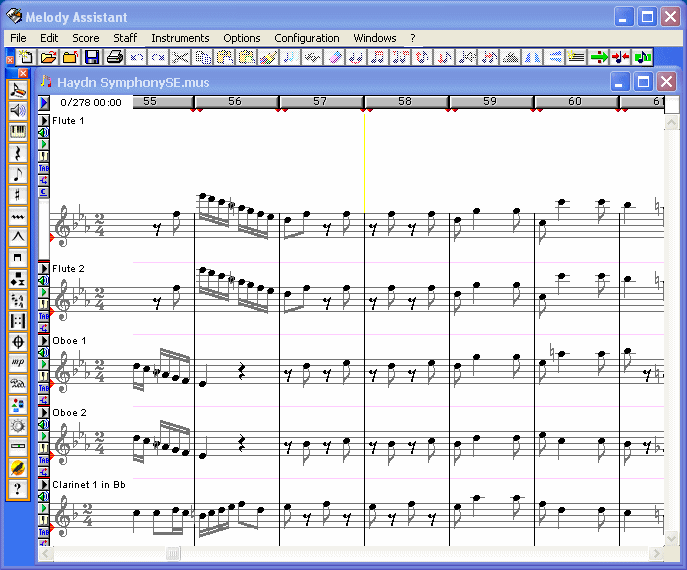The height and width of the screenshot is (570, 687).
Task: Select the eighth note palette icon
Action: click(18, 173)
